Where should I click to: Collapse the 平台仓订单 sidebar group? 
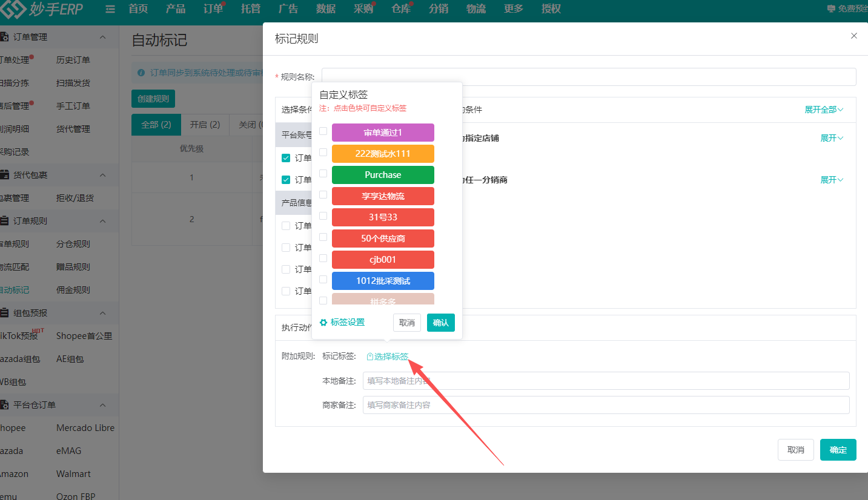coord(102,405)
